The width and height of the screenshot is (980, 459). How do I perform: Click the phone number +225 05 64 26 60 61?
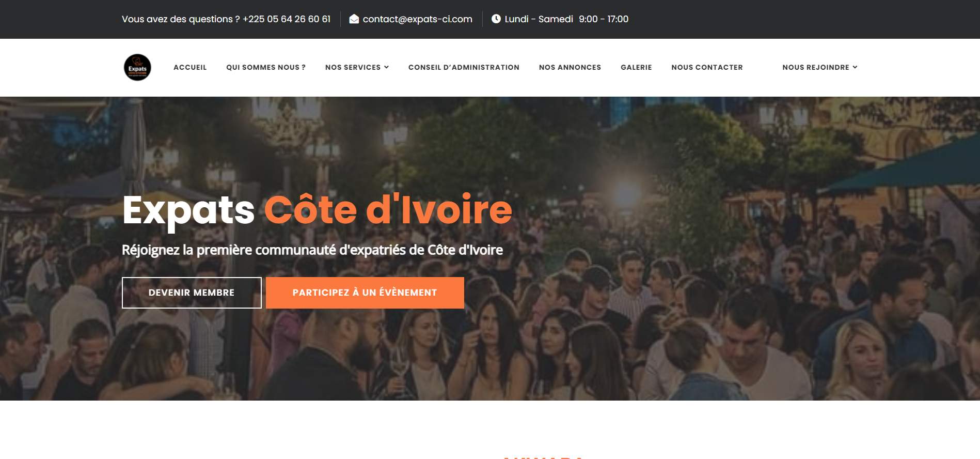287,19
